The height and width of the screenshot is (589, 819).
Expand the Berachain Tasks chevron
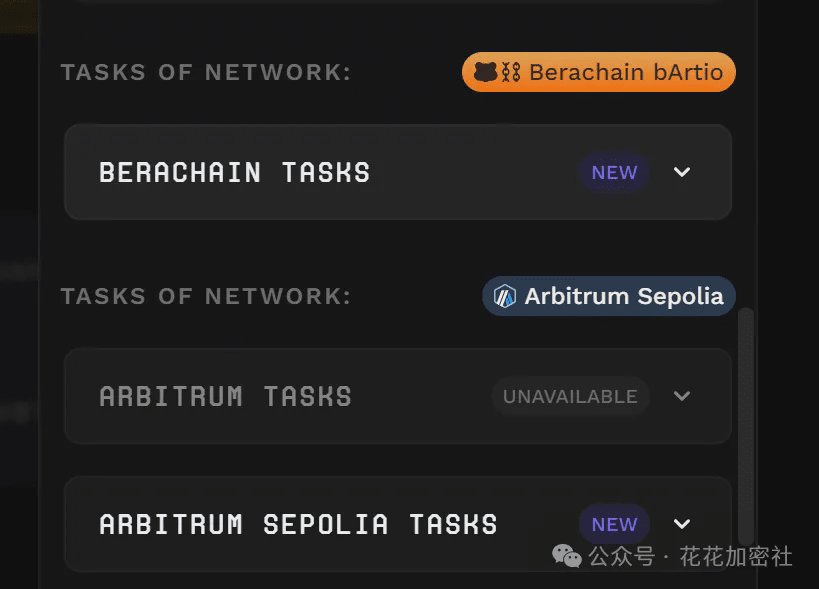[682, 172]
